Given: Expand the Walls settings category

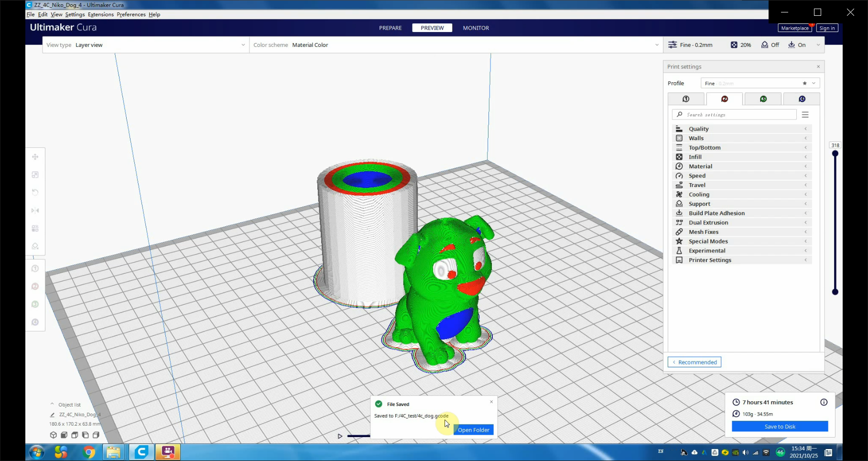Looking at the screenshot, I should pyautogui.click(x=742, y=138).
